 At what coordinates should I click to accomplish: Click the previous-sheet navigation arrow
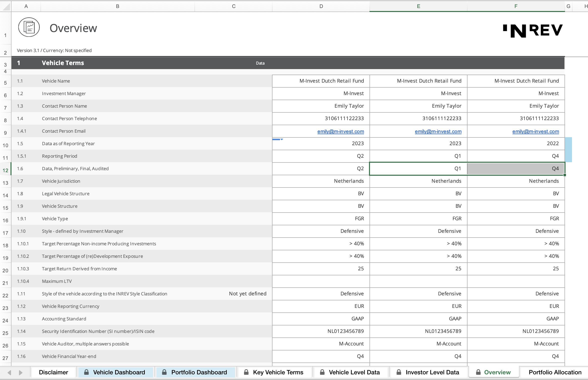(9, 372)
